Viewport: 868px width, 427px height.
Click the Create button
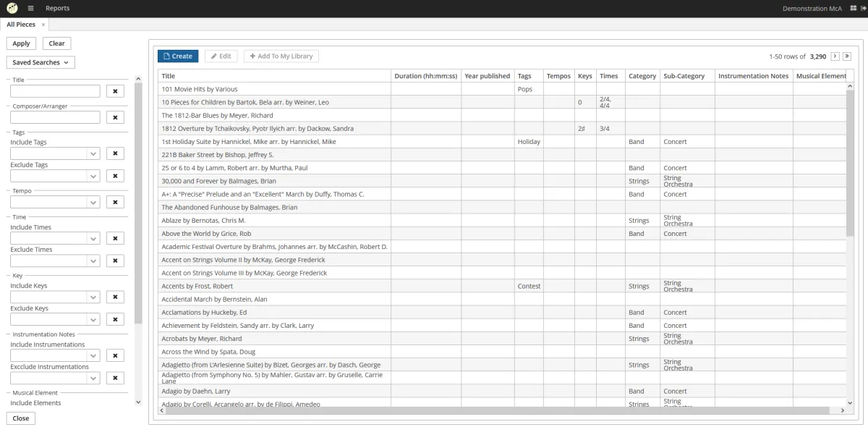pyautogui.click(x=178, y=56)
